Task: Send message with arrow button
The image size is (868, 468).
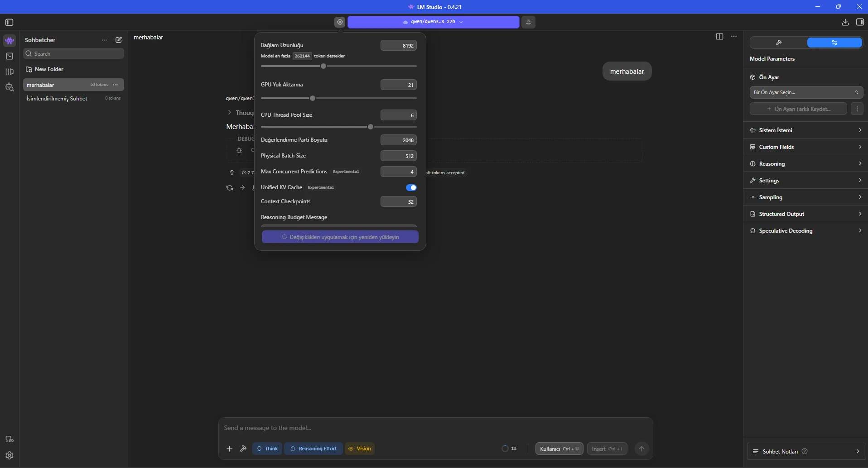Action: [x=641, y=449]
